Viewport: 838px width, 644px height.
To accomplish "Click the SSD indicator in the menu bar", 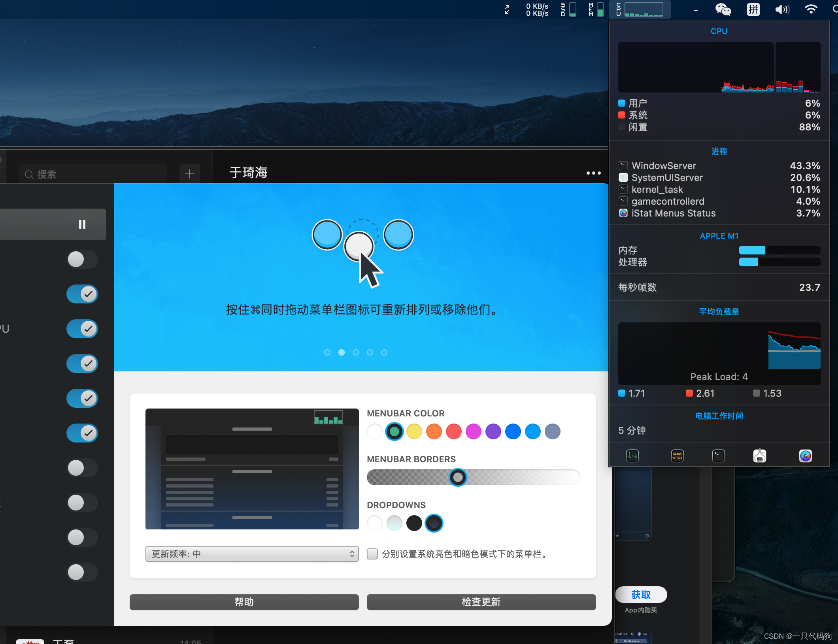I will click(568, 9).
